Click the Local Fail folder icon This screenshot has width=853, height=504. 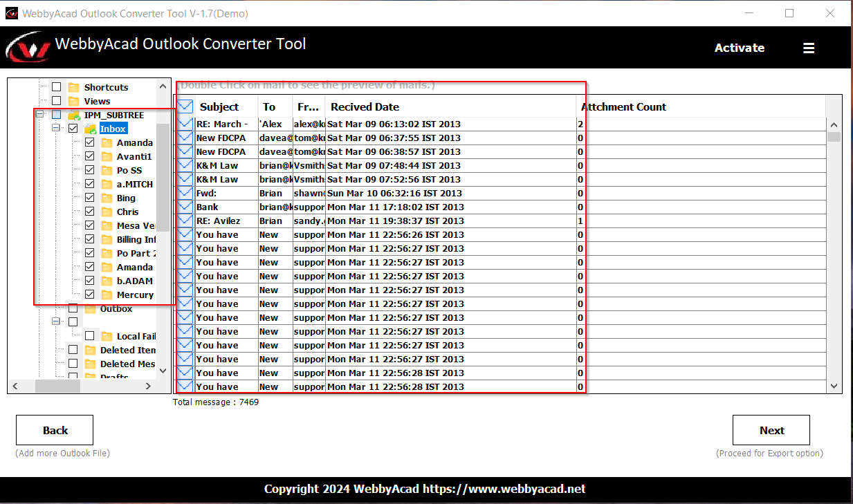pyautogui.click(x=107, y=336)
